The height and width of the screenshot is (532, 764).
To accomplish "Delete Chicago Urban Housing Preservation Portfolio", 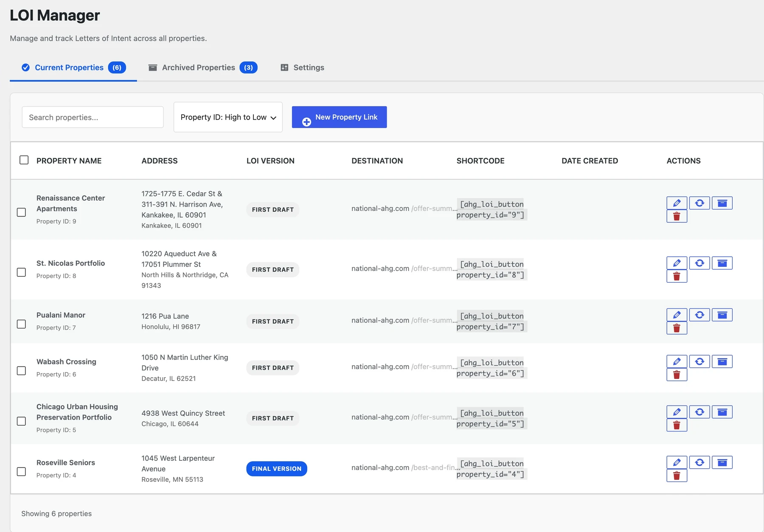I will click(677, 425).
